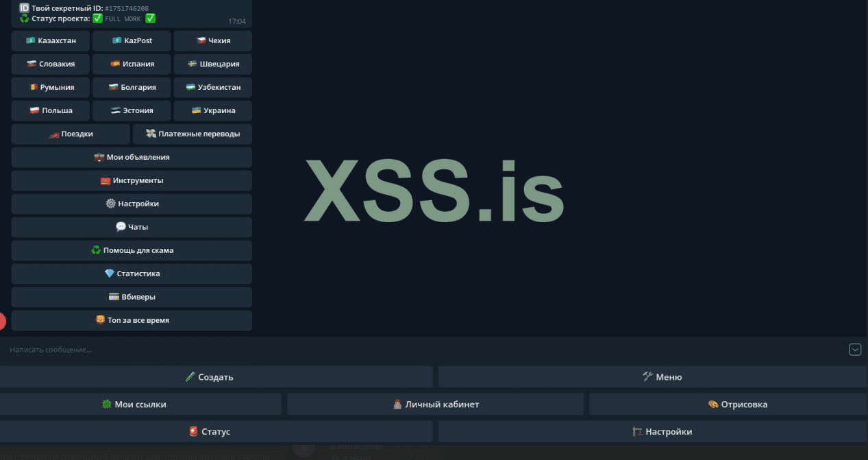Open the KazPost button

click(x=132, y=41)
